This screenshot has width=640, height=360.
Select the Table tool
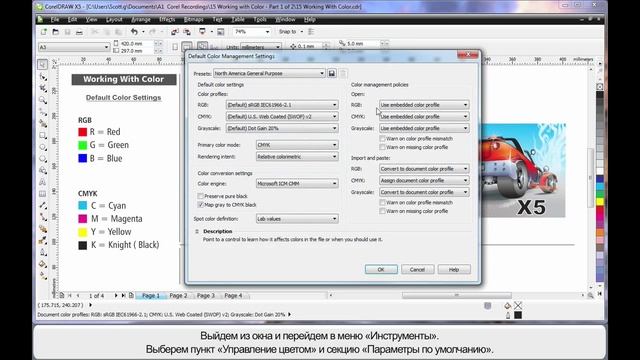coord(42,194)
